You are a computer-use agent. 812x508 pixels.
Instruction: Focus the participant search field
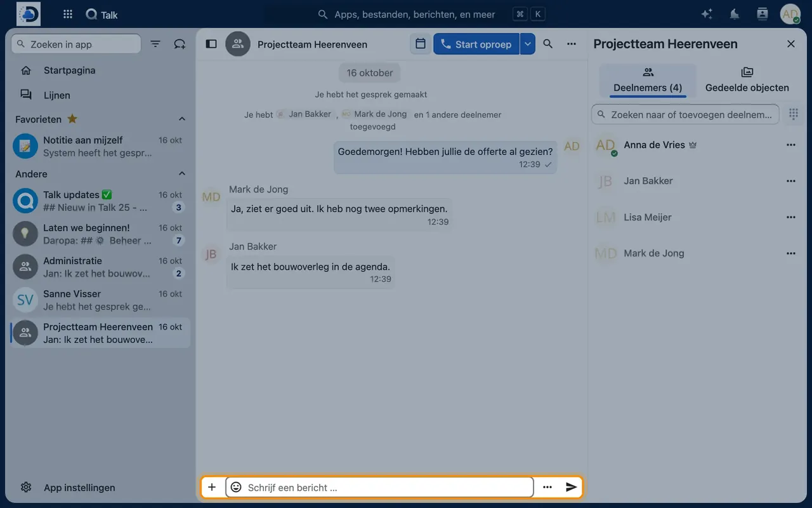pyautogui.click(x=685, y=114)
